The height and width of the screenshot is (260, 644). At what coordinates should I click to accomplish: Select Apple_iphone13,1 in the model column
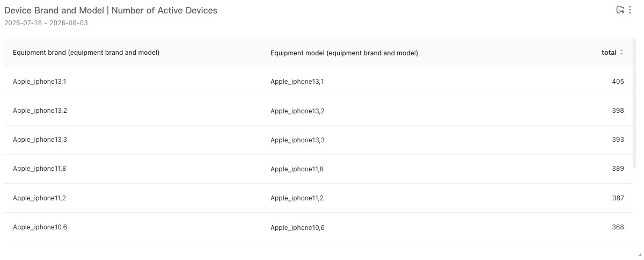(x=297, y=82)
